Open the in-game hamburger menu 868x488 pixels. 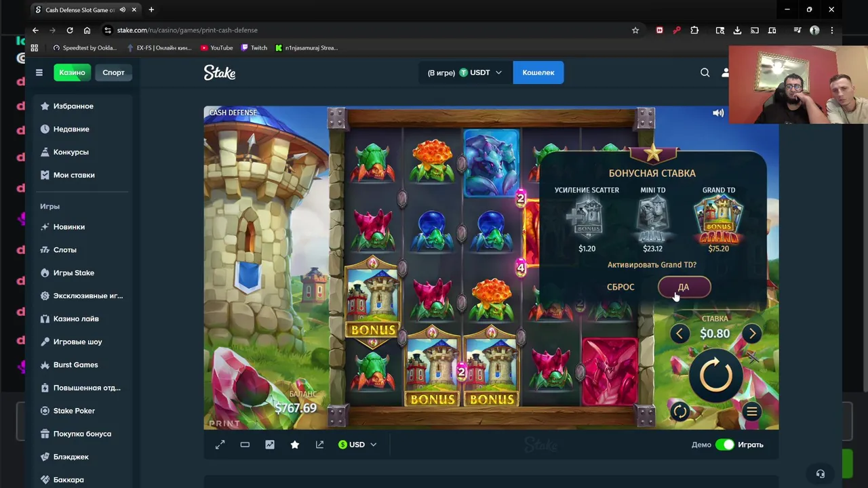752,411
